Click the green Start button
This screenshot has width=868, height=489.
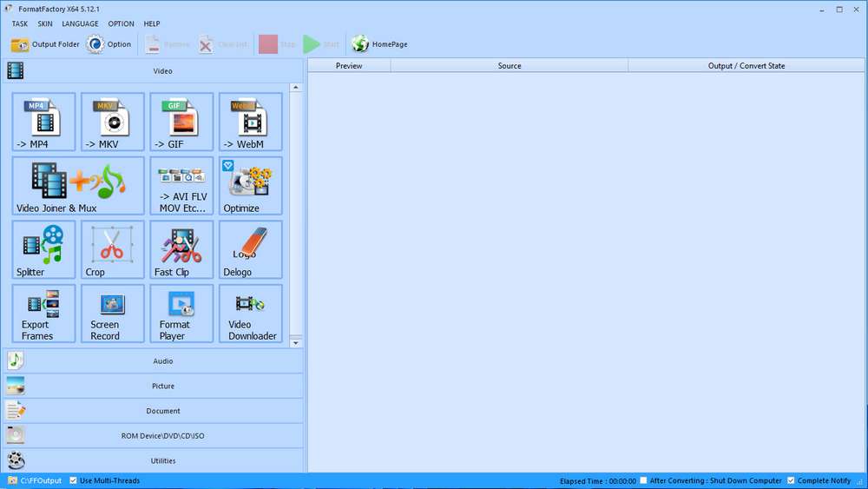321,44
